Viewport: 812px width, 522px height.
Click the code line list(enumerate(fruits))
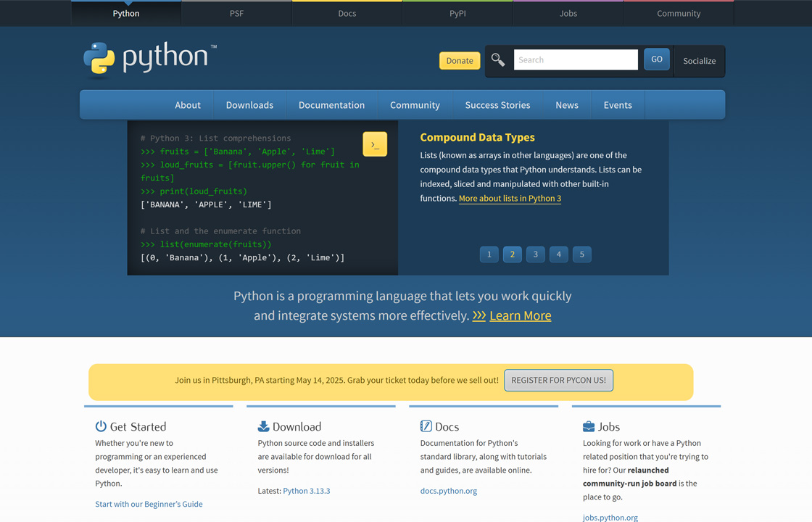tap(215, 244)
